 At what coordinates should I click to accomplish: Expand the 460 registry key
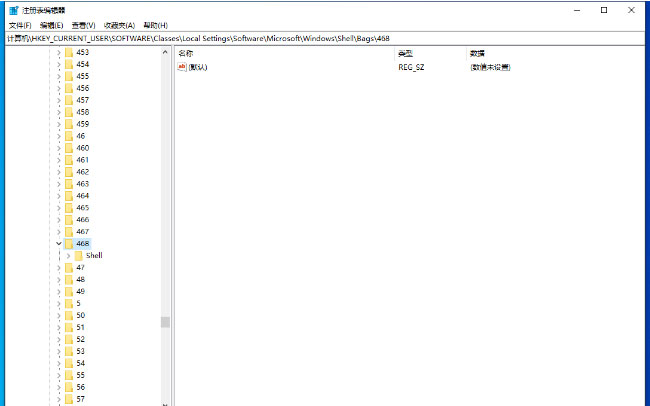coord(58,148)
